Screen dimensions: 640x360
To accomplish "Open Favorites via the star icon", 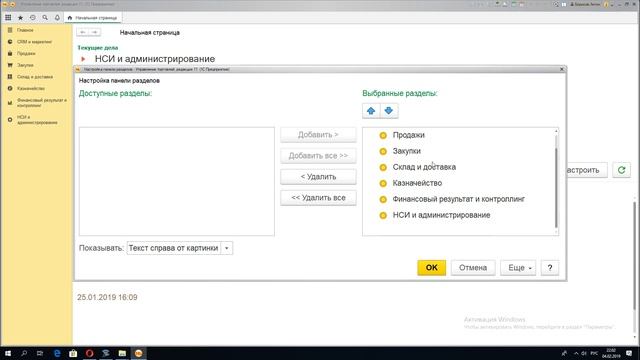I will 20,18.
